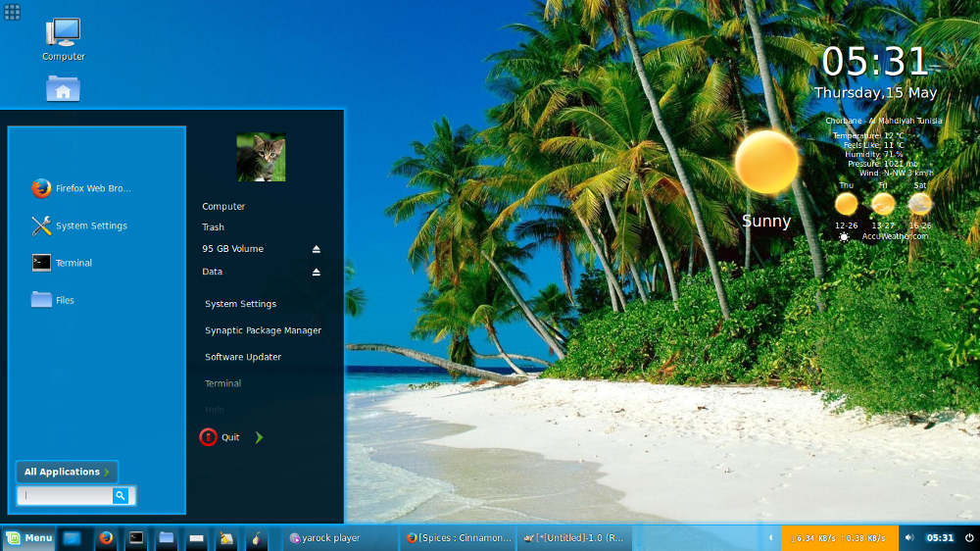Open the volume sound applet
The height and width of the screenshot is (551, 980).
click(909, 538)
